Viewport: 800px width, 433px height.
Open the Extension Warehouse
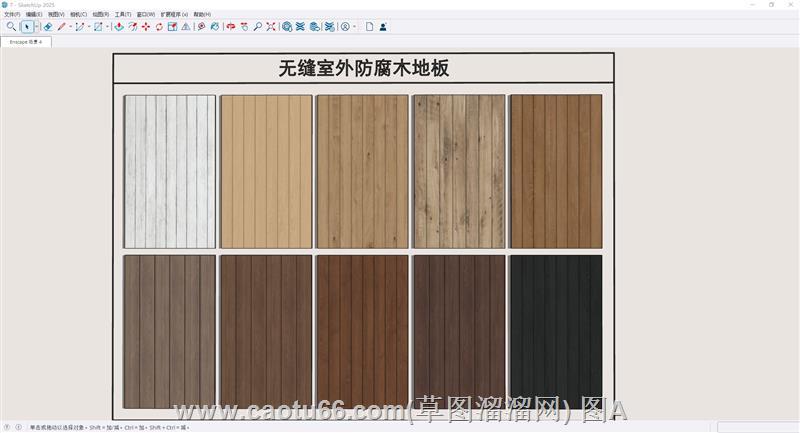pos(301,27)
